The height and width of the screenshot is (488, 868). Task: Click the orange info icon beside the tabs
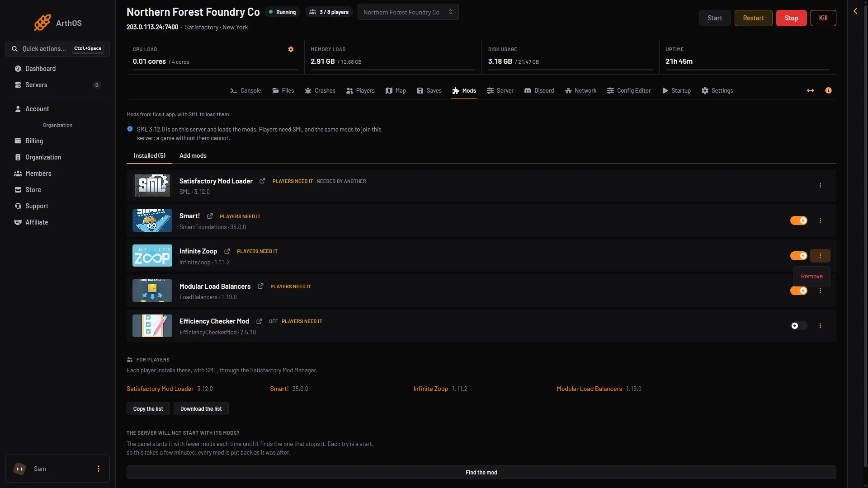pos(828,90)
